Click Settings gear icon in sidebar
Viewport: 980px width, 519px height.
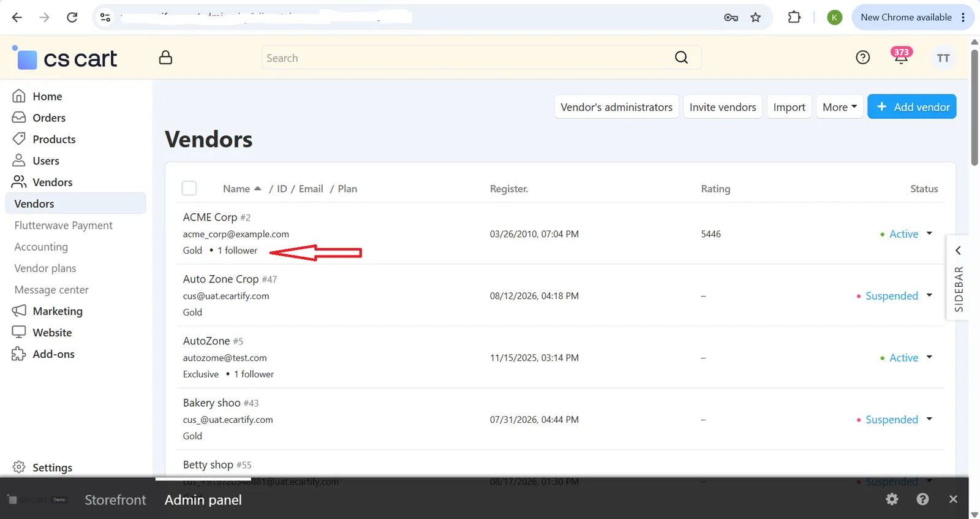(x=19, y=467)
